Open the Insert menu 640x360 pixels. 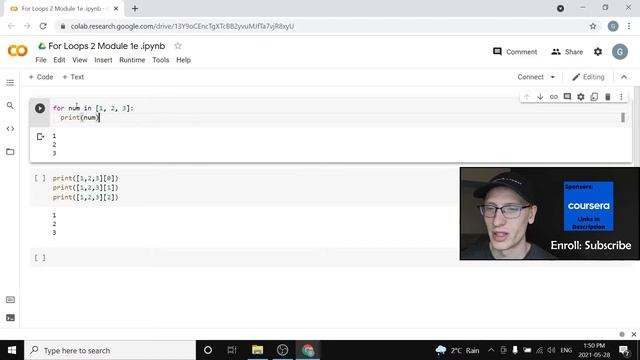pos(103,60)
